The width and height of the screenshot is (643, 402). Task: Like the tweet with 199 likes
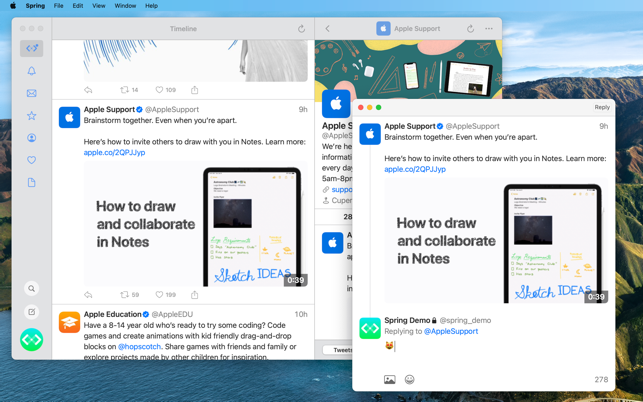[166, 295]
